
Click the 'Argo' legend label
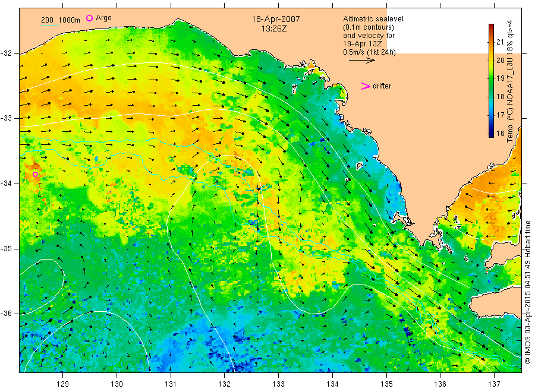click(x=103, y=18)
